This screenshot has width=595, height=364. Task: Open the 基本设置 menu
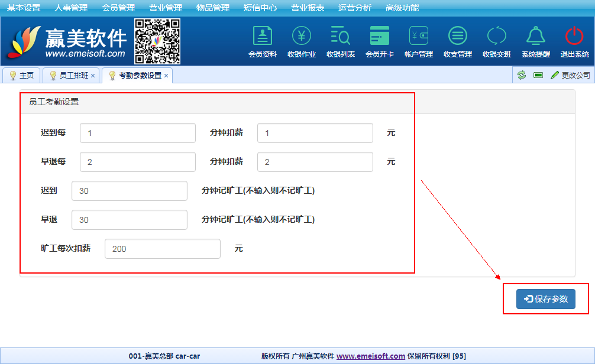pyautogui.click(x=24, y=8)
